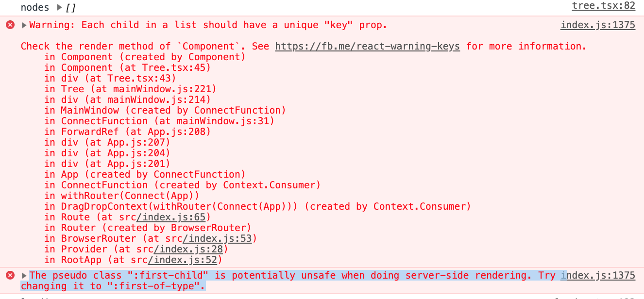This screenshot has height=299, width=644.
Task: Click the red error icon beside the pseudo class warning
Action: point(10,275)
